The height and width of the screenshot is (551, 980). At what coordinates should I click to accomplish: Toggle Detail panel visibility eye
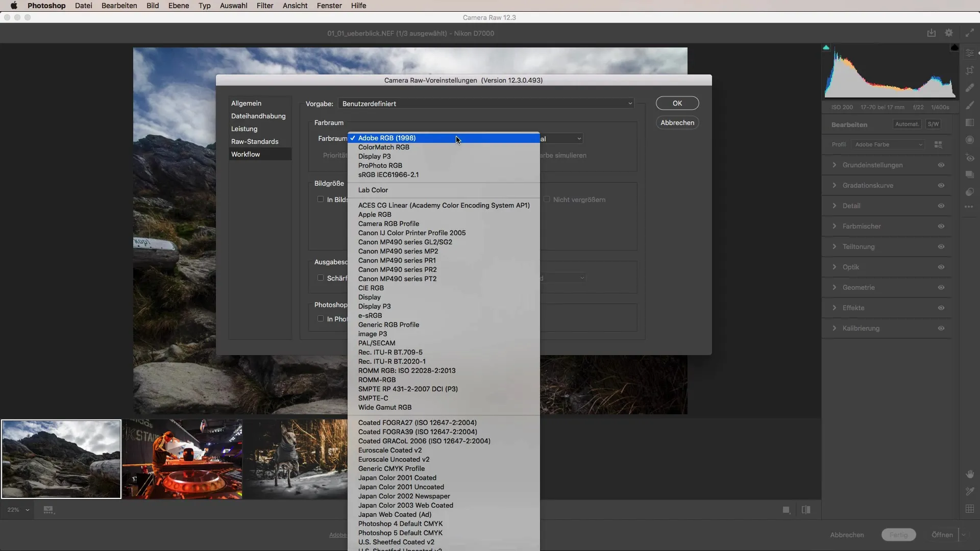941,206
